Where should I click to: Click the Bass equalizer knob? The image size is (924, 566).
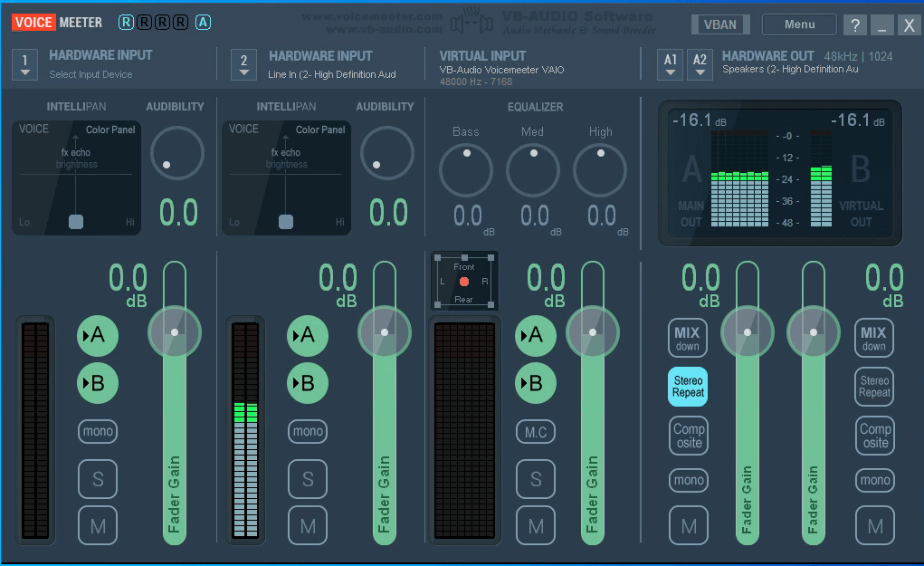(x=466, y=170)
